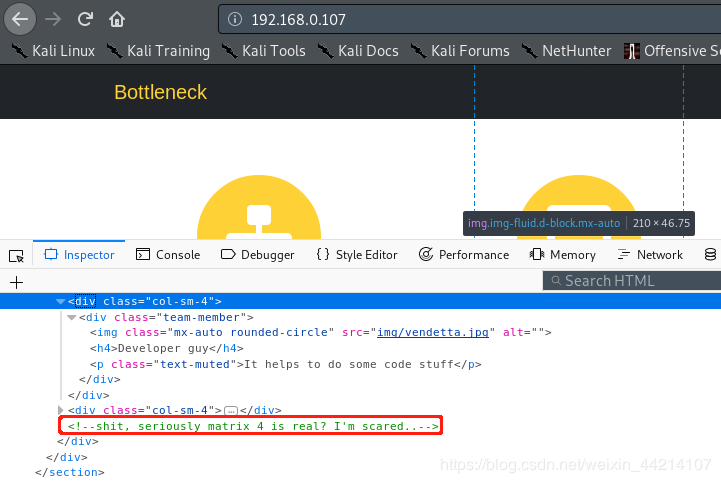Focus the Search HTML input field
The image size is (721, 483).
pyautogui.click(x=632, y=281)
